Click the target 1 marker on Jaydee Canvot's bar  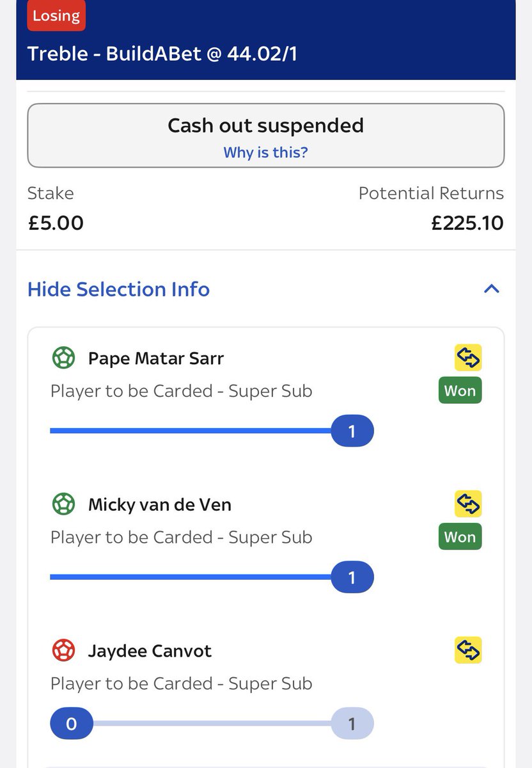[352, 724]
